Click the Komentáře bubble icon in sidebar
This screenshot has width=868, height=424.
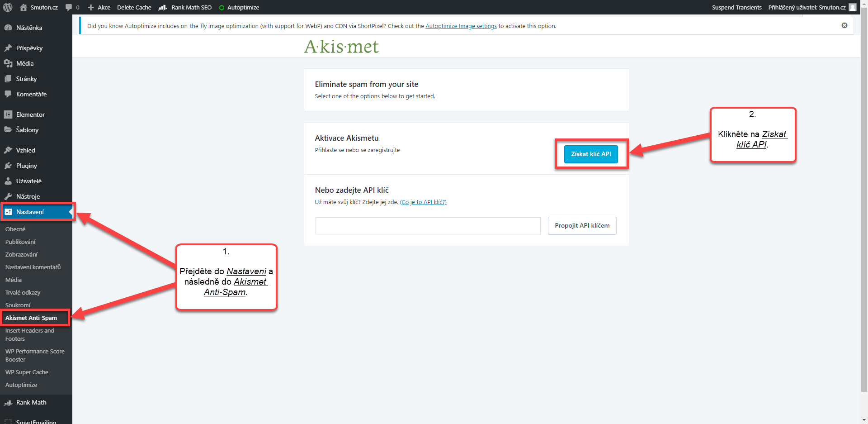tap(8, 94)
